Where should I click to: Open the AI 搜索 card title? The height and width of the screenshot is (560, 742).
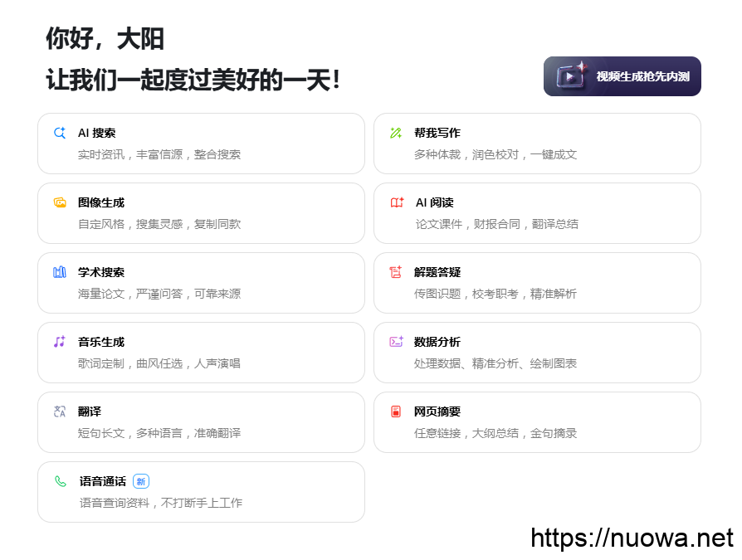tap(96, 133)
